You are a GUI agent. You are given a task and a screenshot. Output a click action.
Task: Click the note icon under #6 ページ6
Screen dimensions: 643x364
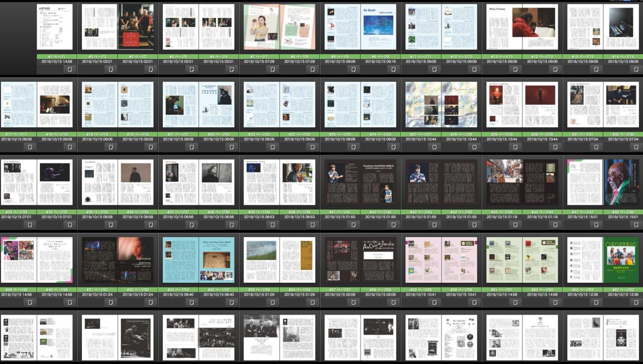point(312,69)
